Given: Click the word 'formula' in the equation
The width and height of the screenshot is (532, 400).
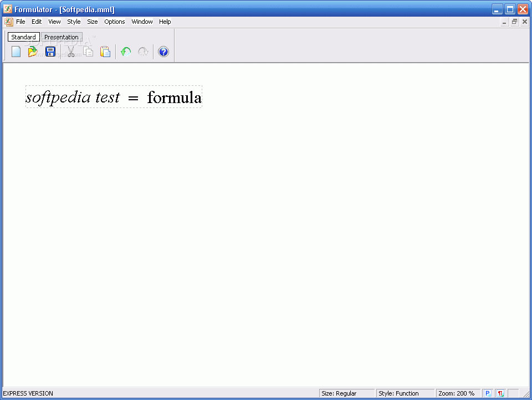Looking at the screenshot, I should pyautogui.click(x=175, y=98).
